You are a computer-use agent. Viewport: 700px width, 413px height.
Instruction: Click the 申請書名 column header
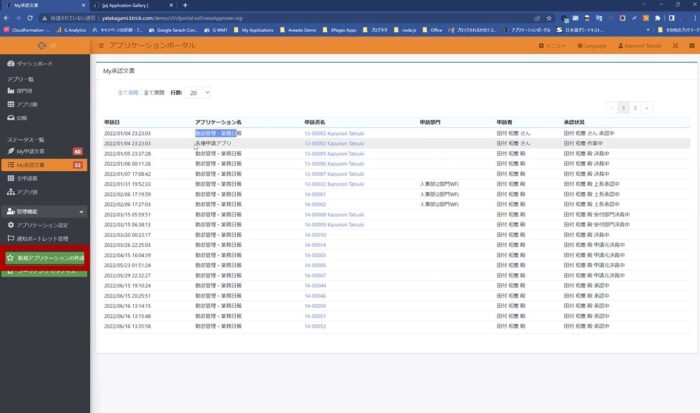315,122
